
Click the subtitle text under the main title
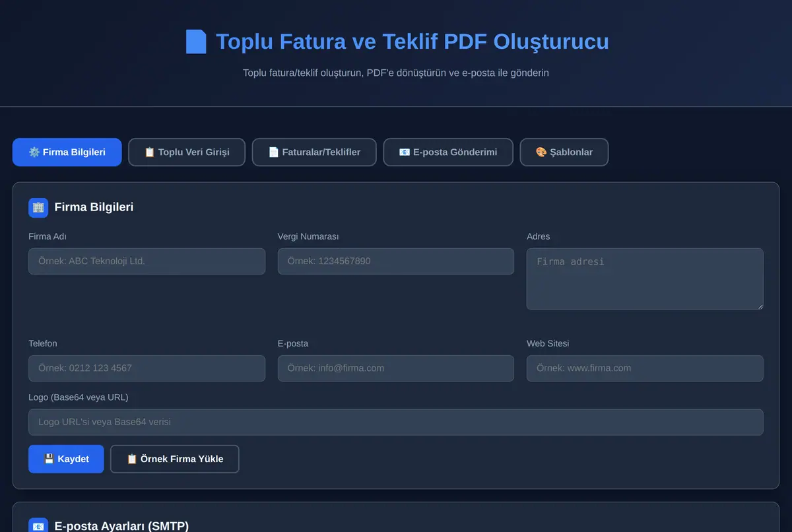coord(396,73)
